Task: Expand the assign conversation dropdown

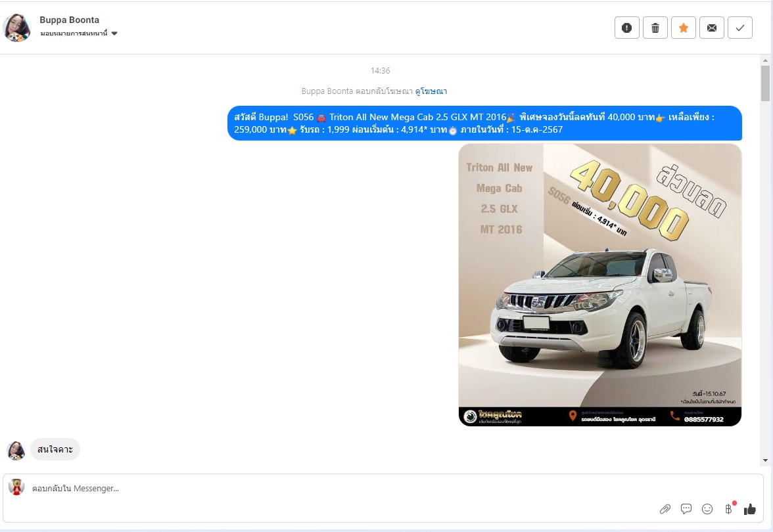Action: coord(79,33)
